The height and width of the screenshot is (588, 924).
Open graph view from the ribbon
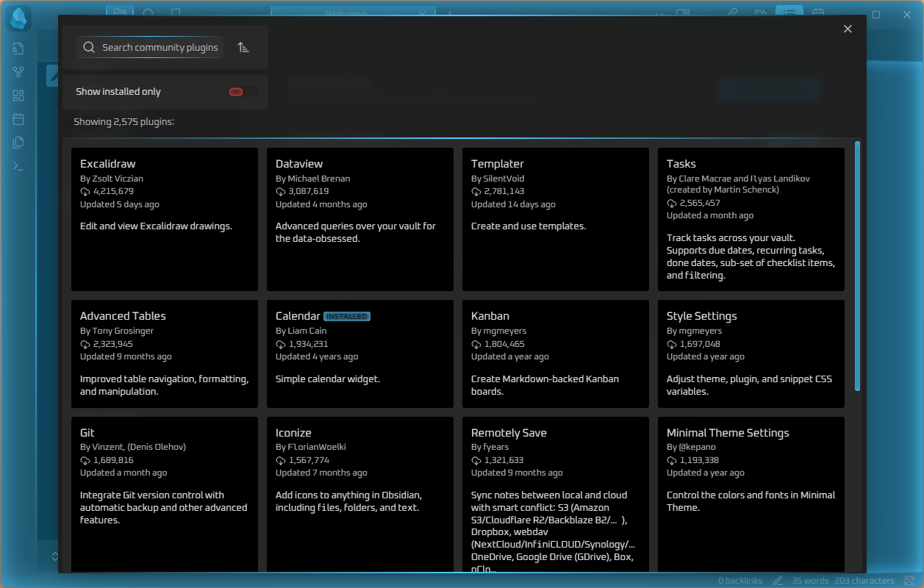click(x=18, y=72)
